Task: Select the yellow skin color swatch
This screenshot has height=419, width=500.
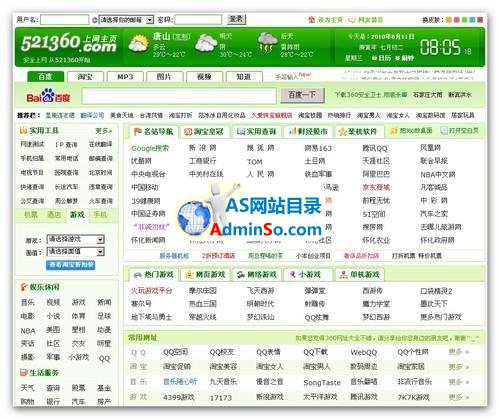Action: pos(449,20)
